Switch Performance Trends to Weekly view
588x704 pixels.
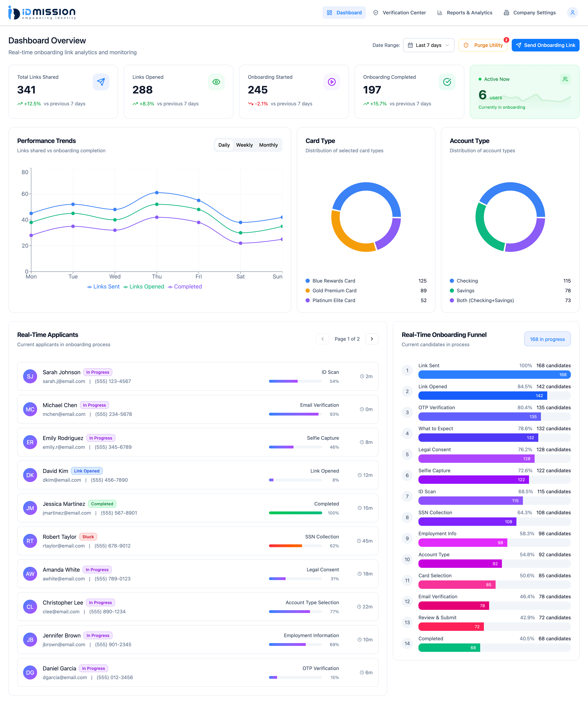244,145
